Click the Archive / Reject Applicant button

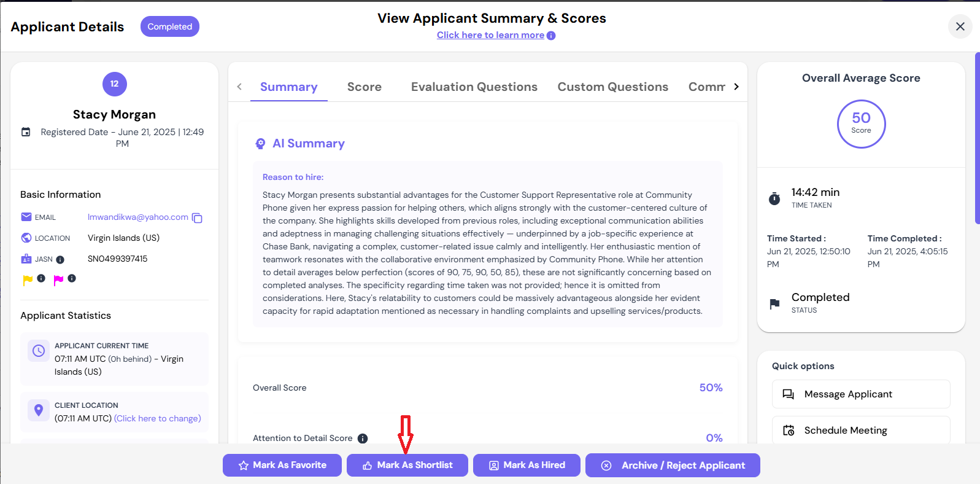coord(673,466)
